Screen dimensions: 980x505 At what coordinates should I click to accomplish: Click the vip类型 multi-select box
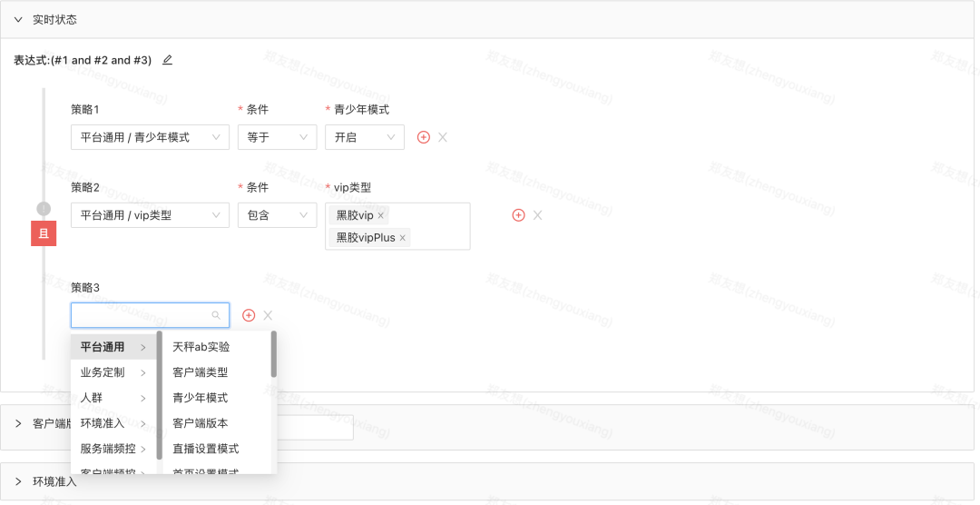(x=397, y=226)
